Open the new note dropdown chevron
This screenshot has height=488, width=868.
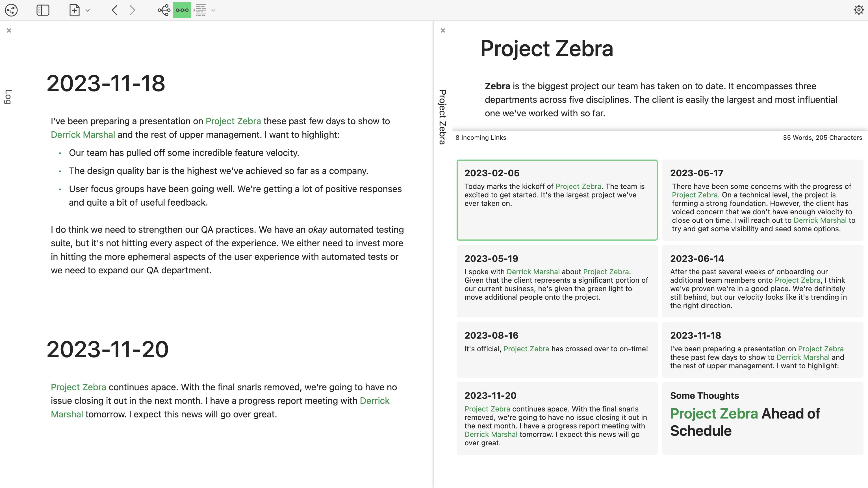88,11
